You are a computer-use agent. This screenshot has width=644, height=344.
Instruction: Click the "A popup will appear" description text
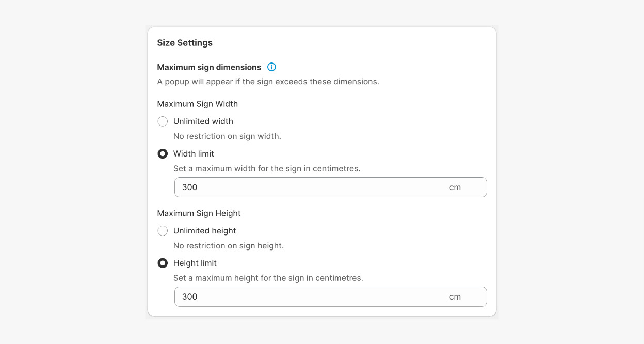pos(268,82)
